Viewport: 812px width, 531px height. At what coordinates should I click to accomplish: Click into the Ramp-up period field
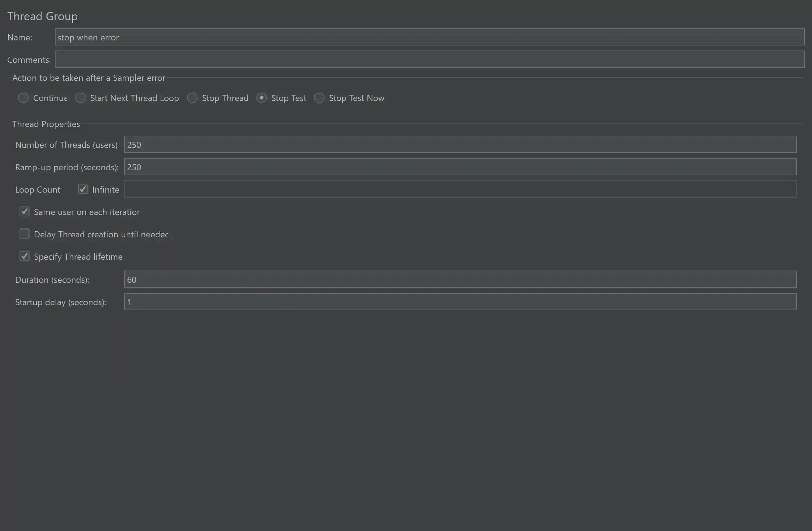(x=460, y=167)
